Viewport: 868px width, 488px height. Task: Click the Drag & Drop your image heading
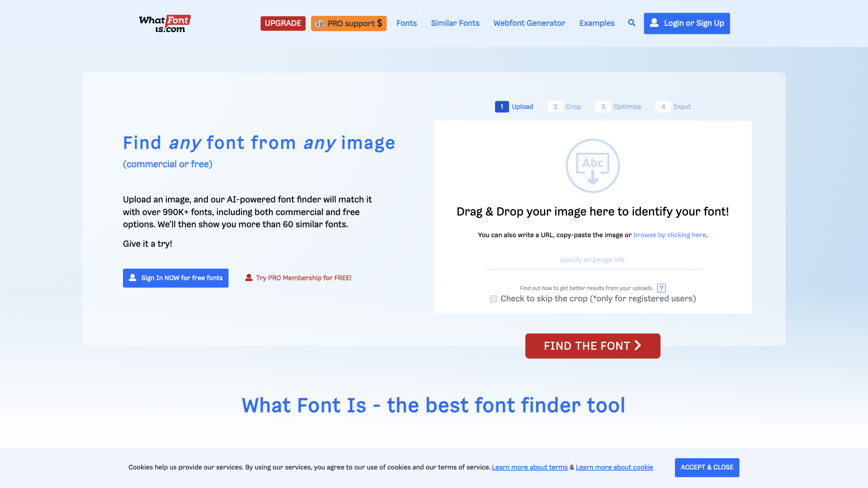coord(593,211)
